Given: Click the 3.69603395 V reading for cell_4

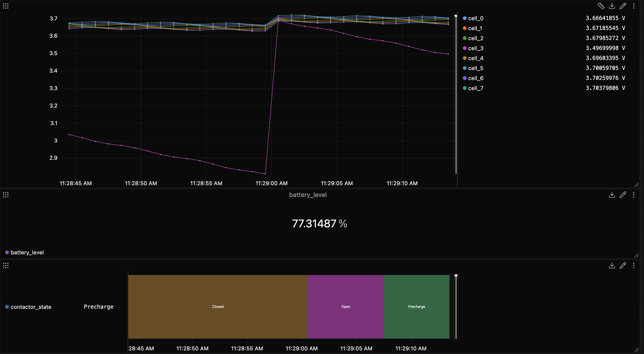Looking at the screenshot, I should [605, 58].
